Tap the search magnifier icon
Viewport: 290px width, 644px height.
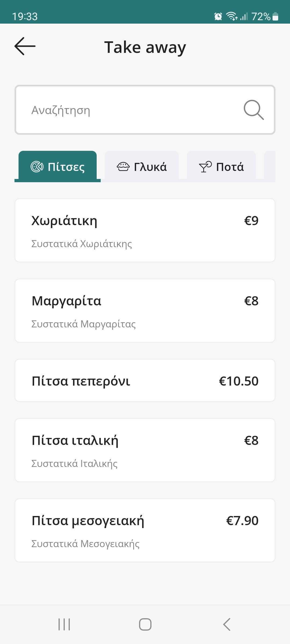pyautogui.click(x=253, y=110)
